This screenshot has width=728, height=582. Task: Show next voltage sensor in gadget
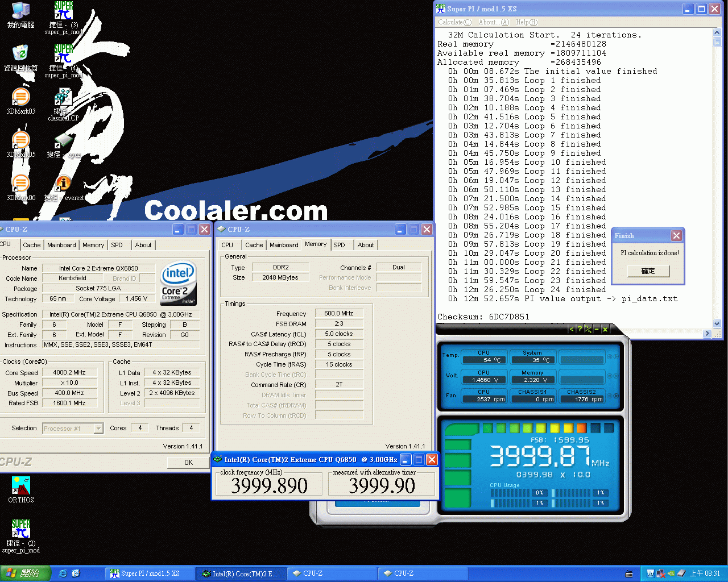616,376
